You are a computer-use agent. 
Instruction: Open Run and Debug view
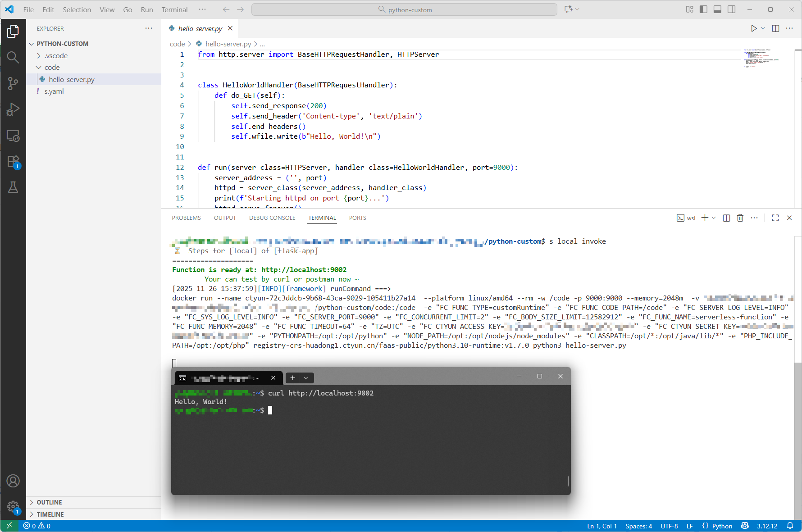tap(13, 109)
